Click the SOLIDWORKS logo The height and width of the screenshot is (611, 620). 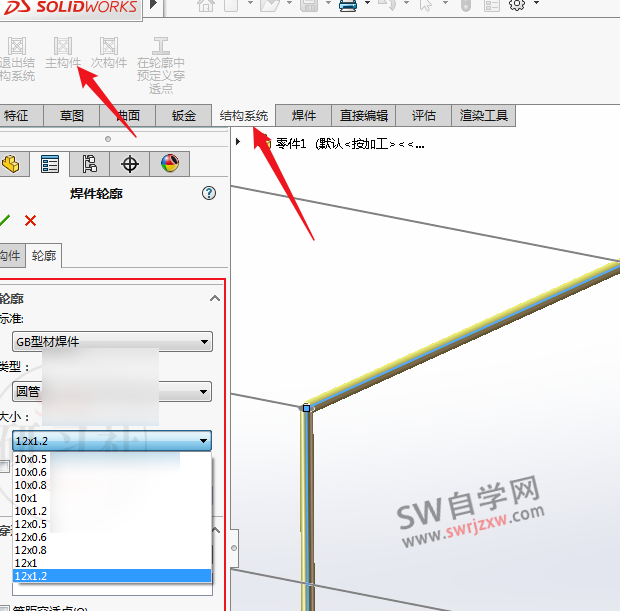point(70,7)
